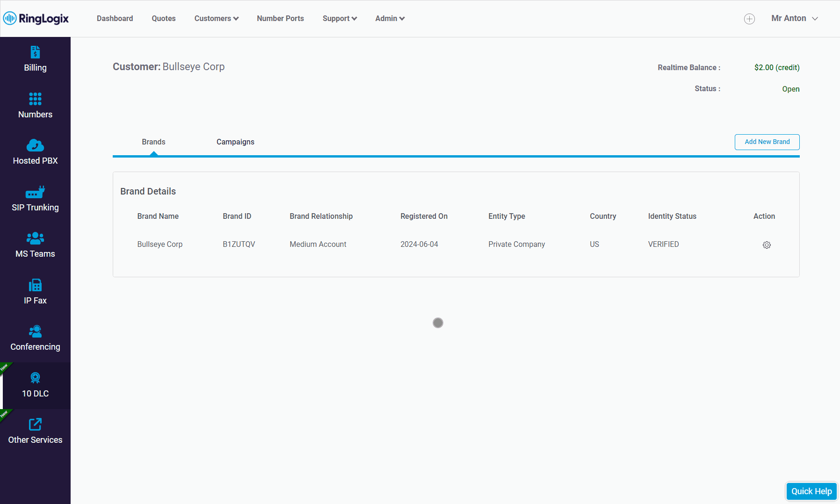Select the 10 DLC sidebar item
This screenshot has height=504, width=840.
point(35,385)
